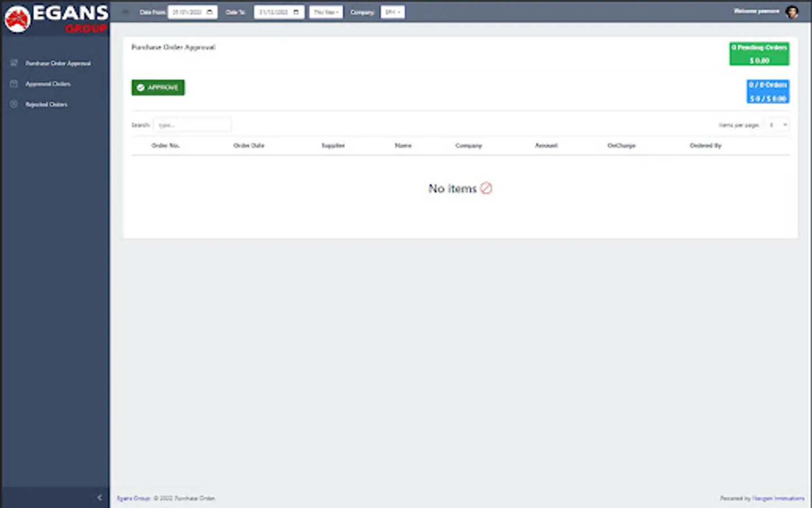This screenshot has width=812, height=508.
Task: Click the green Approve button
Action: click(158, 87)
